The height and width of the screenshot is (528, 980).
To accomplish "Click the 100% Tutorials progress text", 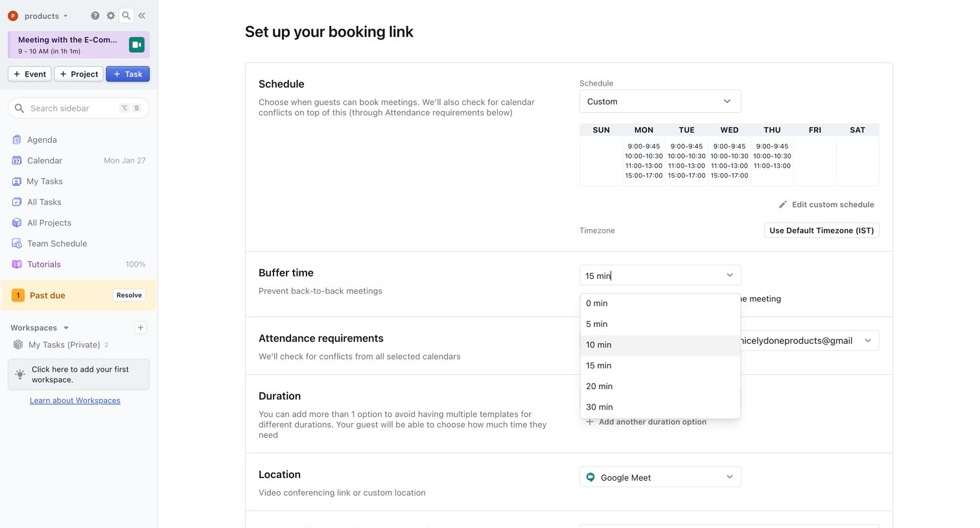I will (135, 264).
